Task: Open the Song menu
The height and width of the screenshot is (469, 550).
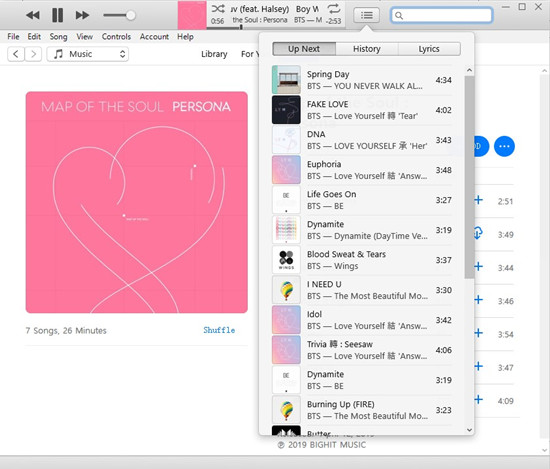Action: tap(58, 36)
